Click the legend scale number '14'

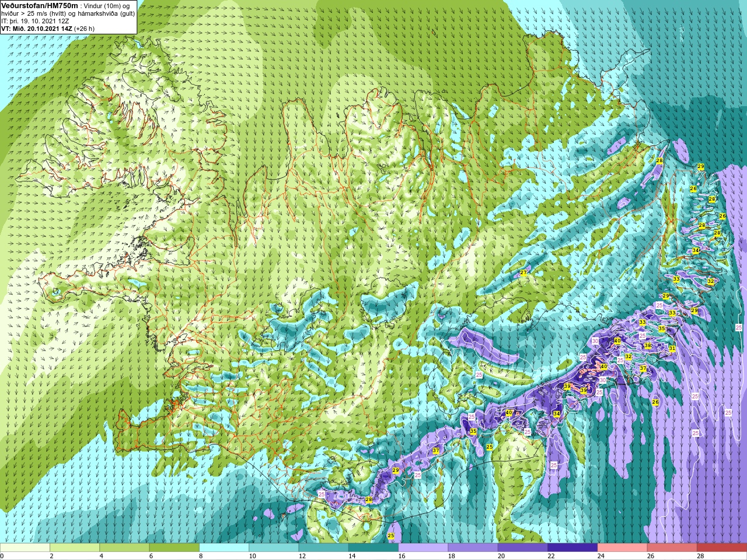[351, 556]
